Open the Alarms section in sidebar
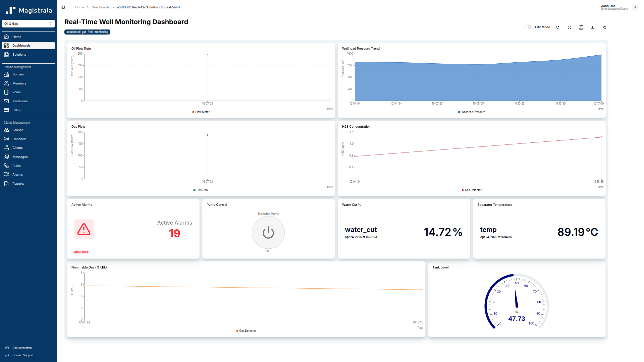This screenshot has width=644, height=362. (17, 174)
